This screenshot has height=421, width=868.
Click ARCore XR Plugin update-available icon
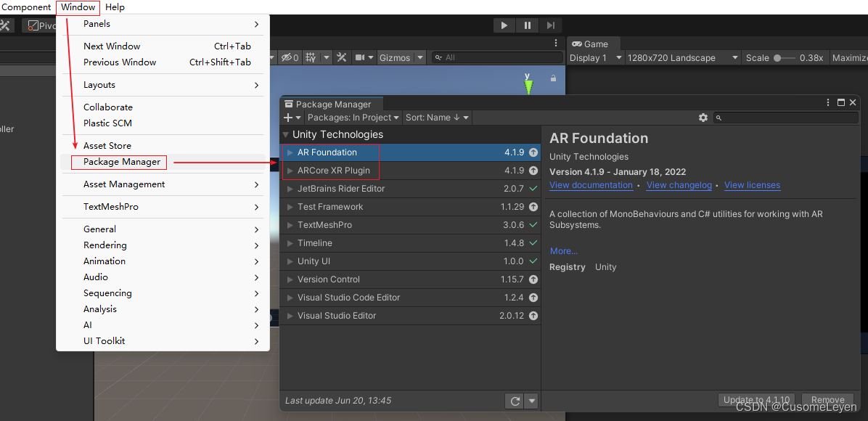(x=533, y=171)
